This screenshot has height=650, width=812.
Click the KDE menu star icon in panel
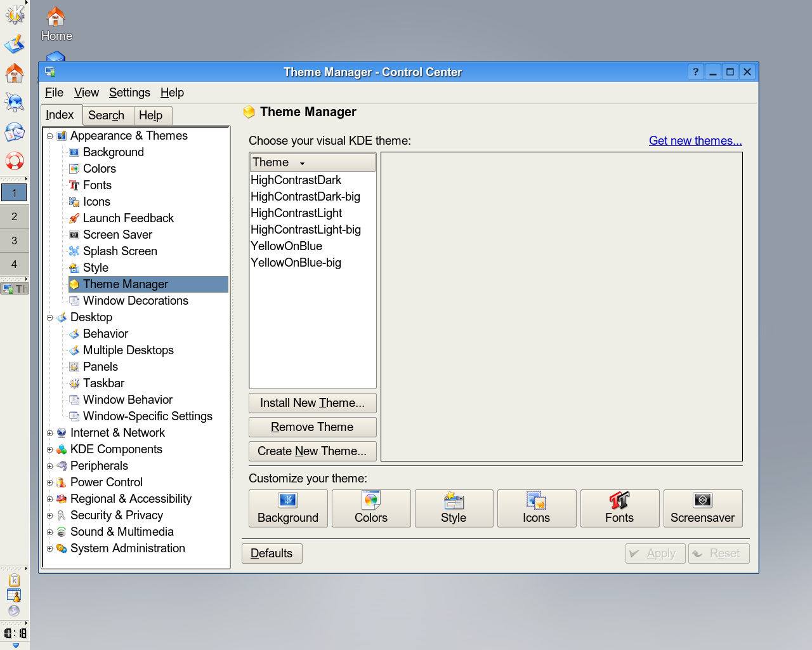pos(15,13)
